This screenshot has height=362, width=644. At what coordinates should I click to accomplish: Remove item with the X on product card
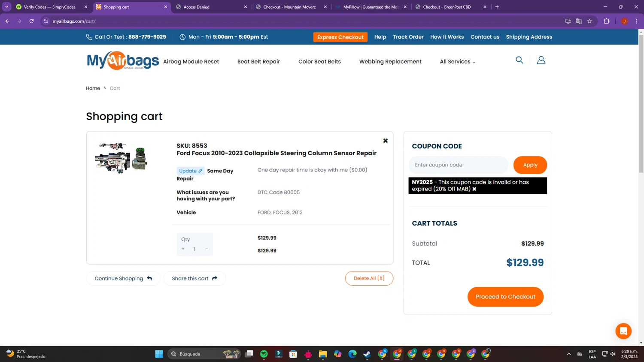pyautogui.click(x=386, y=141)
